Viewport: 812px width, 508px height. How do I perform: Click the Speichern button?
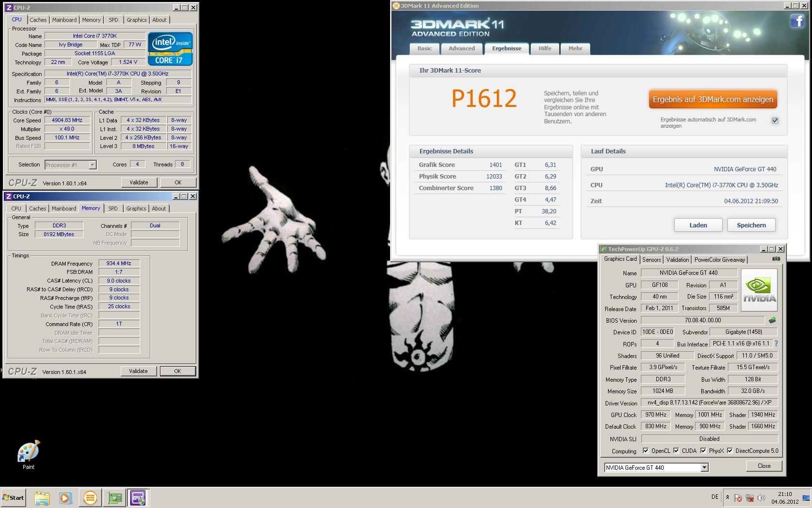[x=751, y=225]
